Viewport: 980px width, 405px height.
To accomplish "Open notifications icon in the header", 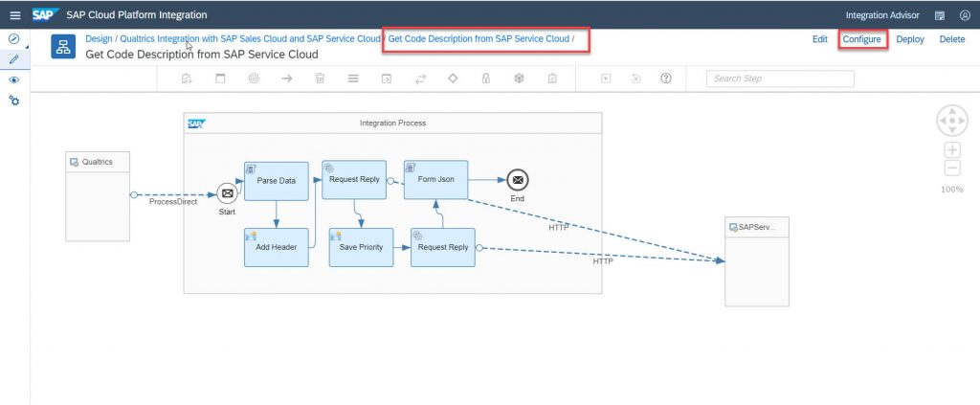I will click(x=940, y=15).
